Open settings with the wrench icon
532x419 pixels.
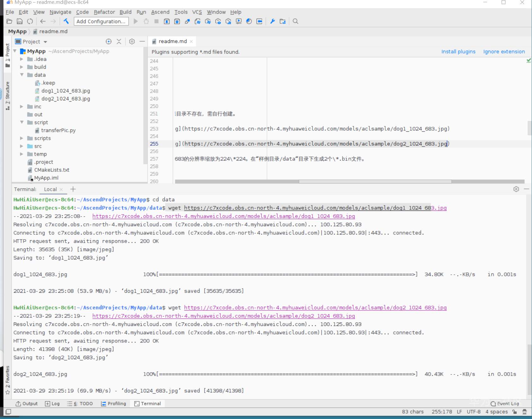[x=272, y=21]
